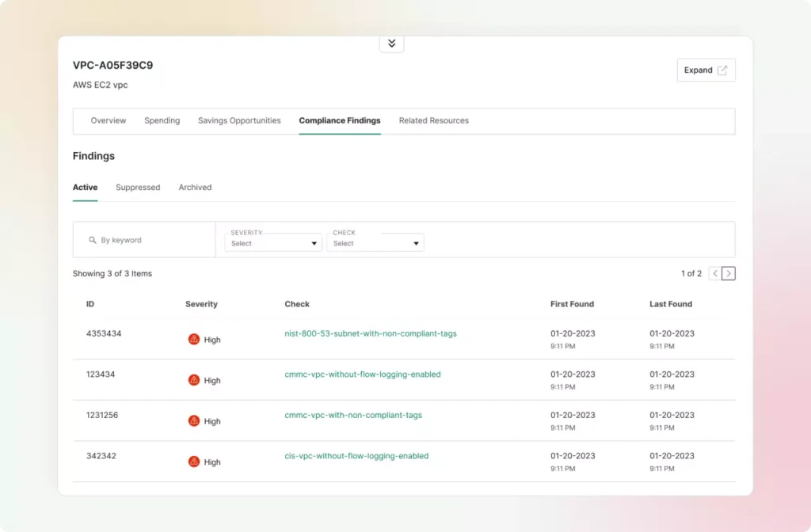Click the severity alert icon on finding 1231256

(195, 420)
